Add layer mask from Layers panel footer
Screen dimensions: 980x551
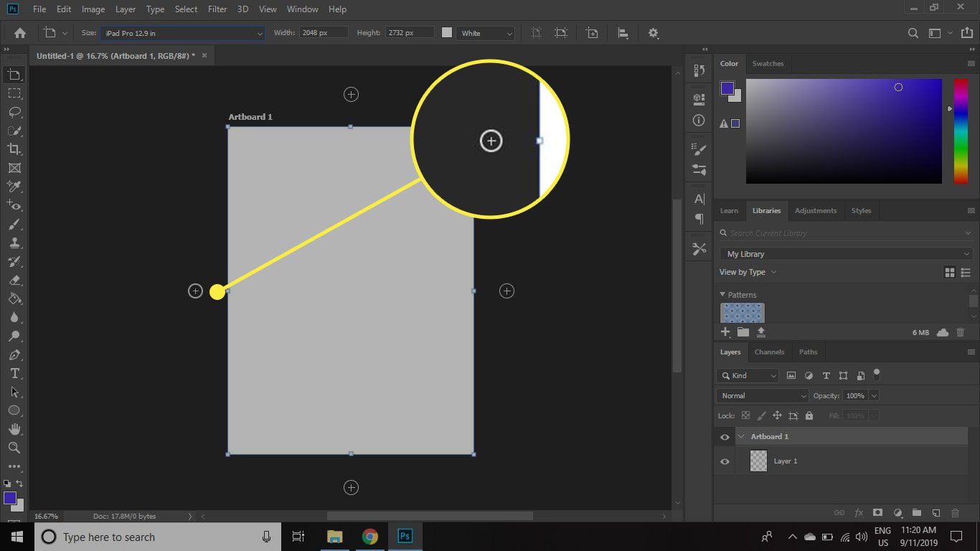(877, 513)
